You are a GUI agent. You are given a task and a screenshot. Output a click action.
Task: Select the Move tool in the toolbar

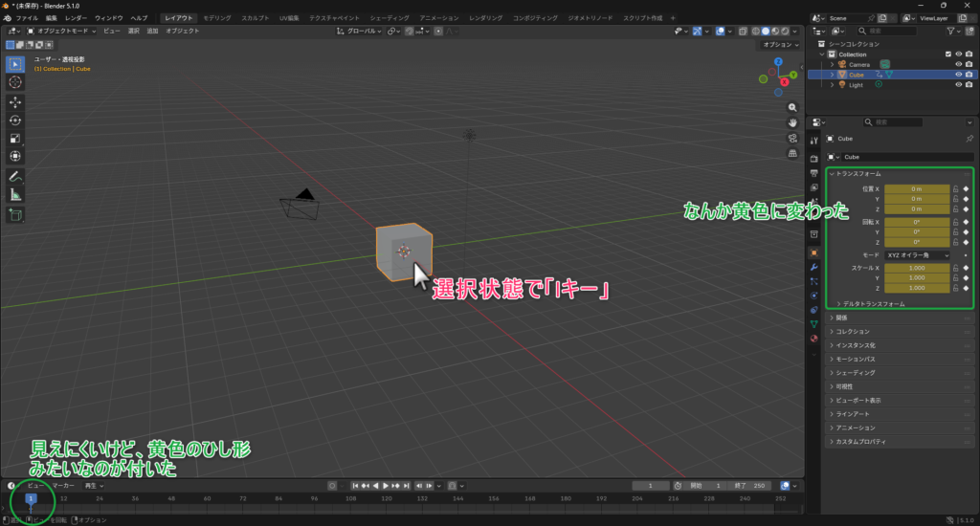(15, 102)
